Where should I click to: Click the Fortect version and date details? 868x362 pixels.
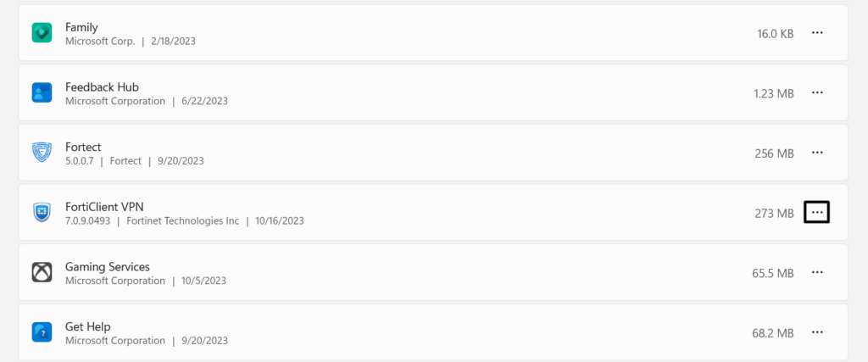[x=134, y=161]
